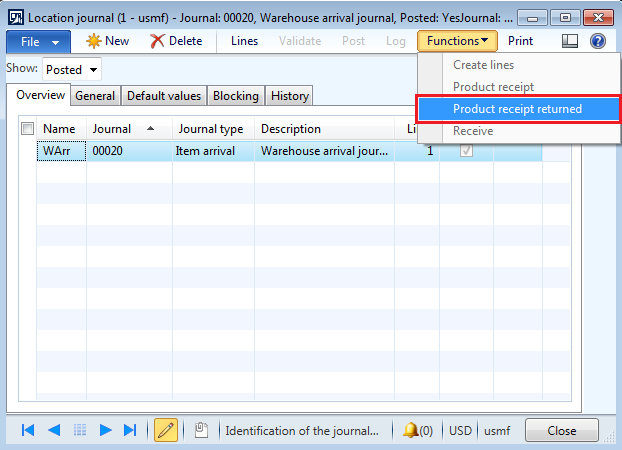Click the Location journal window title icon
This screenshot has height=450, width=622.
coord(16,18)
